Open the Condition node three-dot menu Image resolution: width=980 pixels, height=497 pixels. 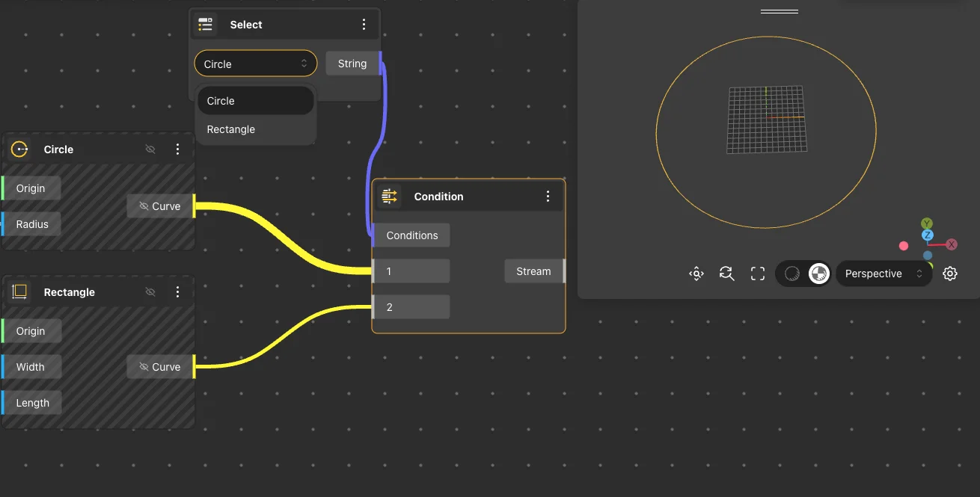pyautogui.click(x=548, y=197)
